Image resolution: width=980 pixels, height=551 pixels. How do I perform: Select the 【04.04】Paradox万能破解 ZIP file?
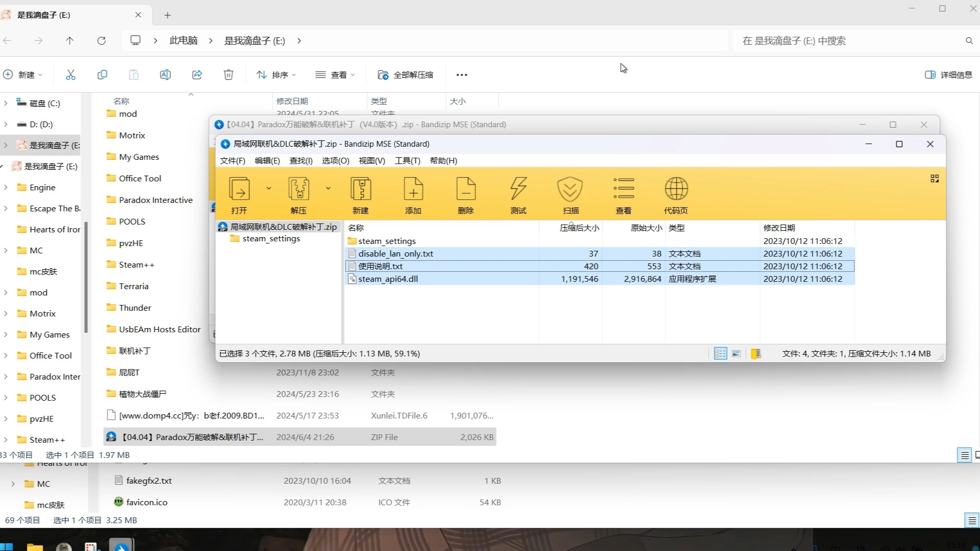(300, 437)
